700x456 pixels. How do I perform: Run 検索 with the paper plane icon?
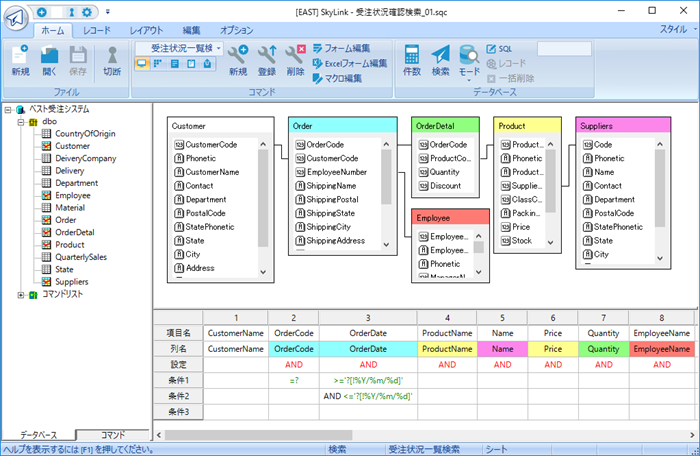pos(440,60)
